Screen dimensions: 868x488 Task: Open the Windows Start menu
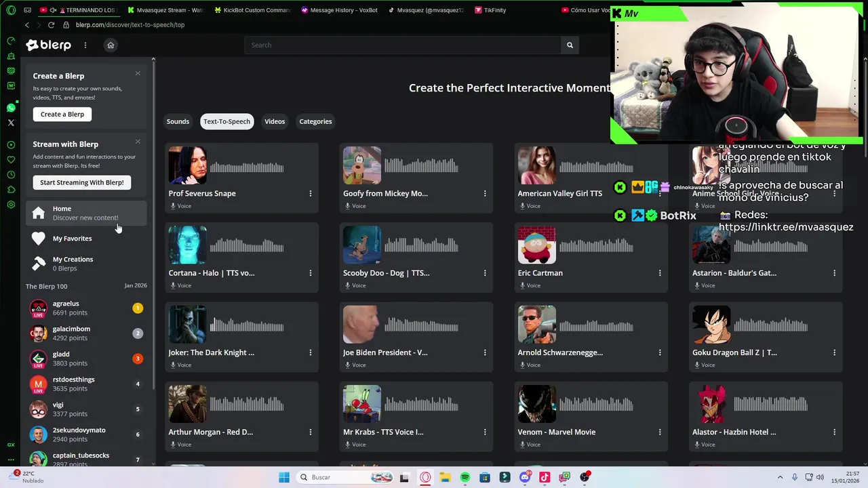click(284, 477)
